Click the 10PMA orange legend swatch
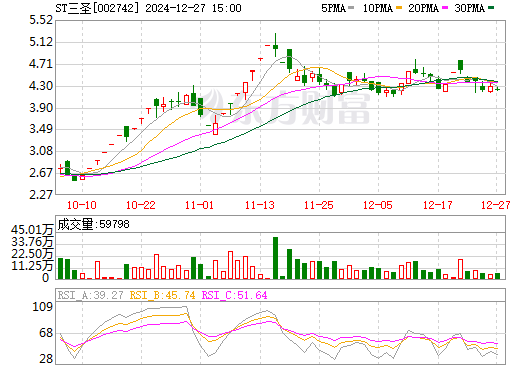The height and width of the screenshot is (365, 520). click(x=399, y=7)
